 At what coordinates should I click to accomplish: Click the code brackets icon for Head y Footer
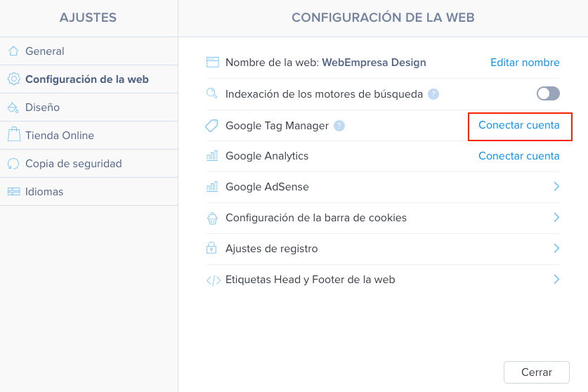[x=214, y=280]
